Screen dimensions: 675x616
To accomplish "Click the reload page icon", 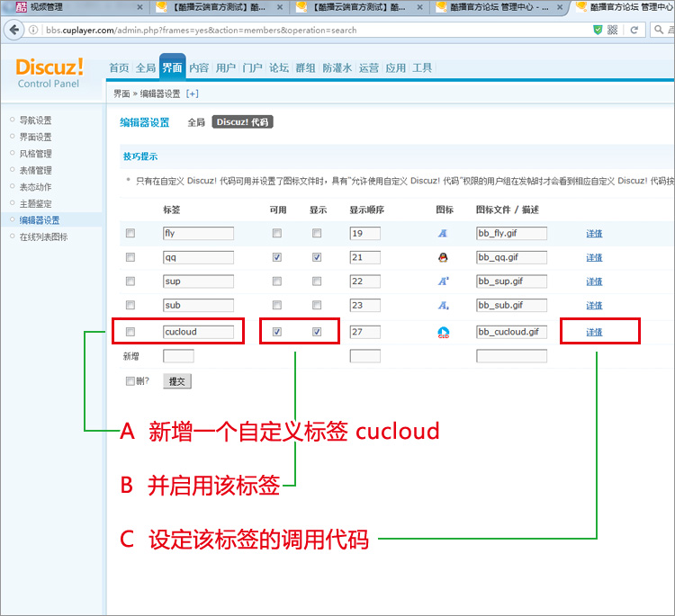I will [636, 30].
